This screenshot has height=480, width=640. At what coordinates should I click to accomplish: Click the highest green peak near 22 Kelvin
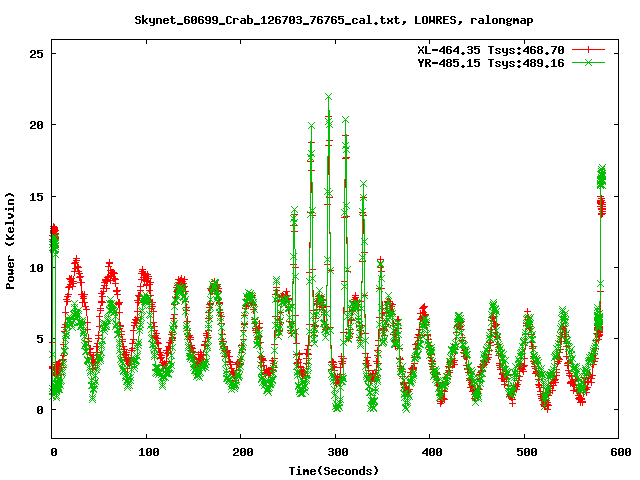(x=329, y=97)
